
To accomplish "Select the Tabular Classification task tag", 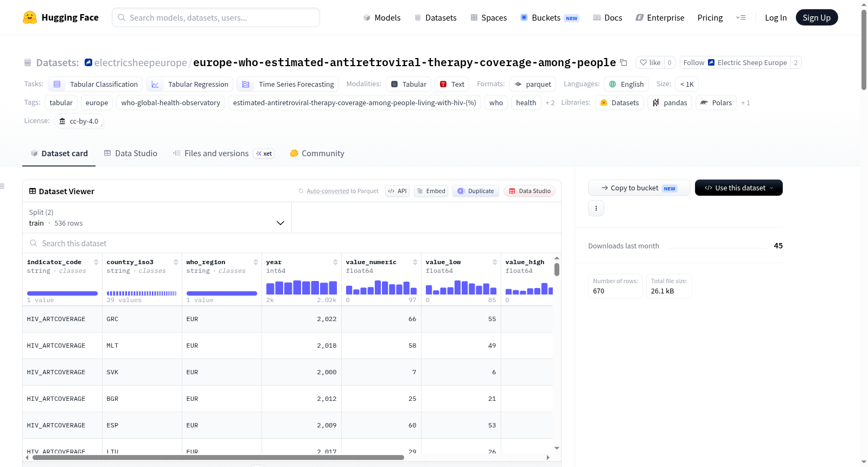I will click(95, 84).
